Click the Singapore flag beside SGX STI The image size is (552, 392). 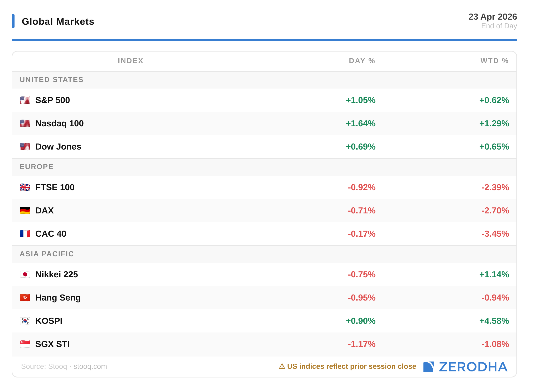(x=25, y=344)
